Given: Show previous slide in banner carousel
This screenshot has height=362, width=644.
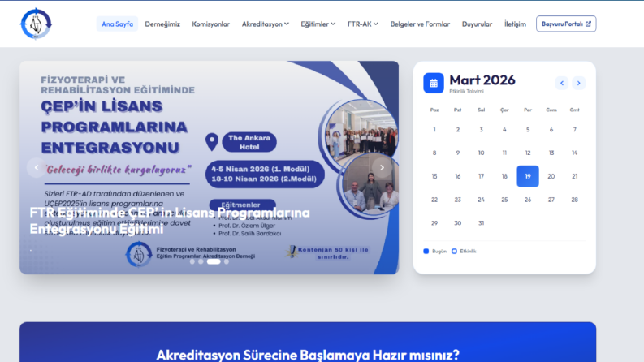Looking at the screenshot, I should [x=37, y=167].
